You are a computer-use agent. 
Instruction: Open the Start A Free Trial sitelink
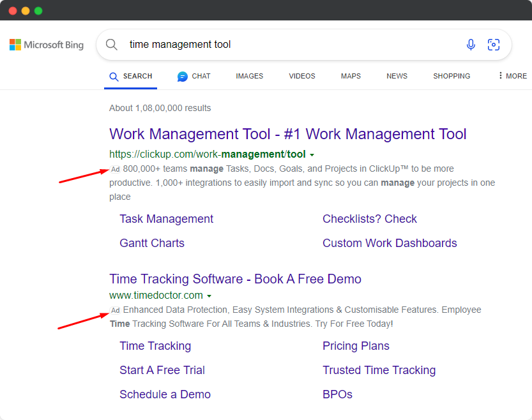coord(162,370)
